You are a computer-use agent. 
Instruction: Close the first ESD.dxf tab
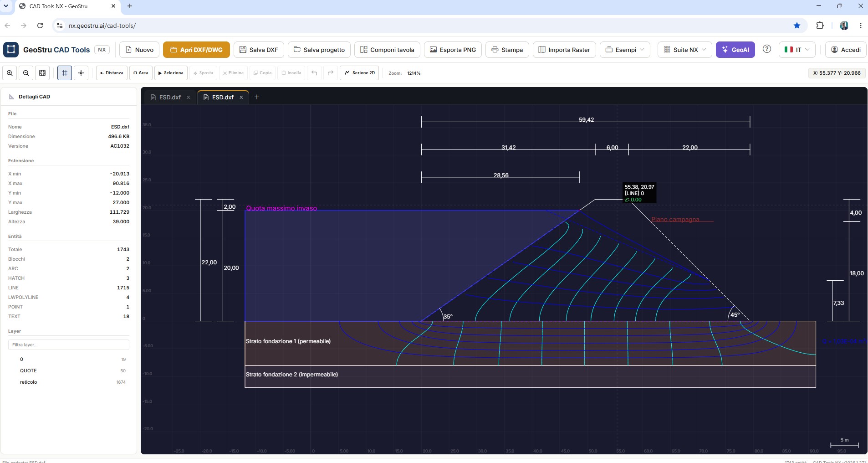[189, 97]
